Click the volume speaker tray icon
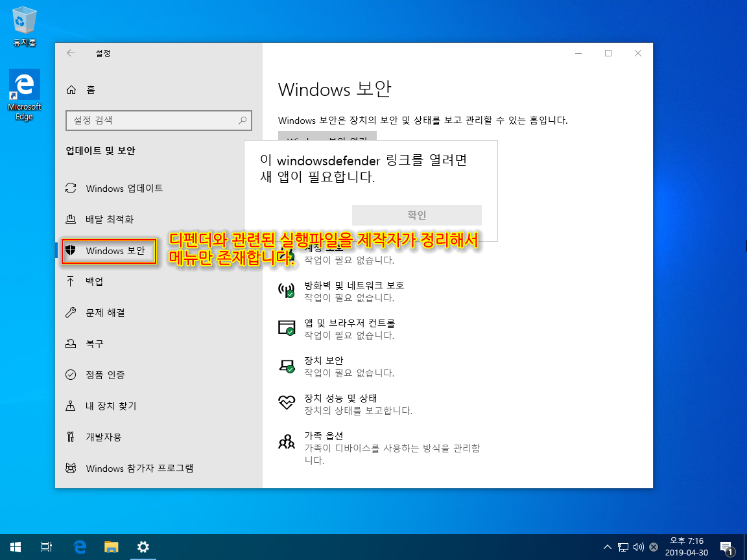747x560 pixels. coord(638,546)
